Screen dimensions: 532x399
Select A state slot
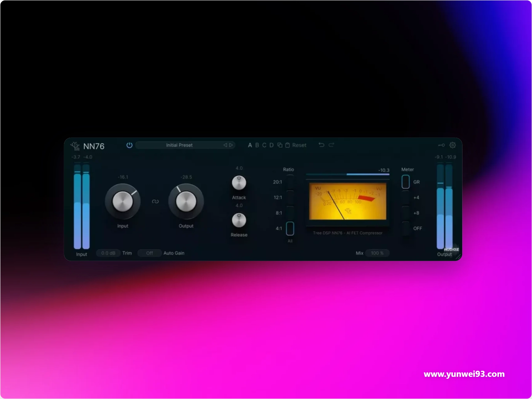(x=250, y=145)
